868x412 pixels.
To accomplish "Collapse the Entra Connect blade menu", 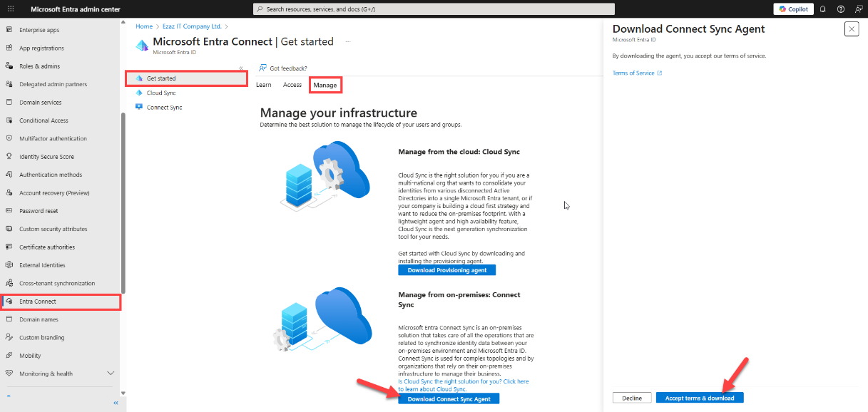I will pos(241,68).
